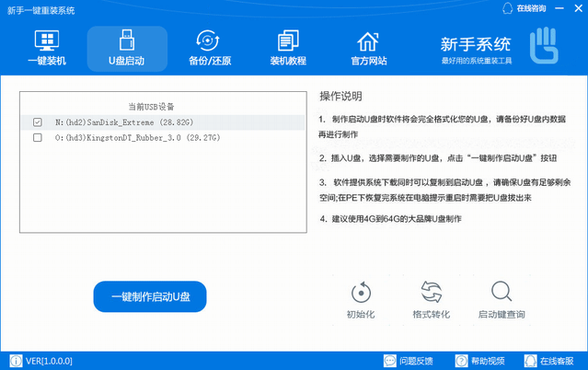Viewport: 588px width, 370px height.
Task: Open the 装机教程 tab
Action: point(288,49)
